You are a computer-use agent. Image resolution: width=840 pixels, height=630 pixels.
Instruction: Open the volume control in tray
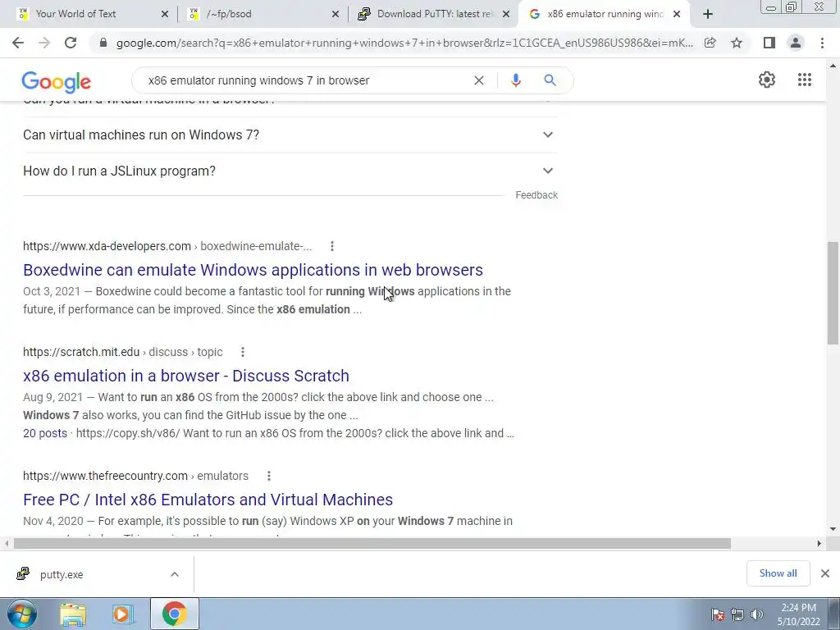point(757,614)
